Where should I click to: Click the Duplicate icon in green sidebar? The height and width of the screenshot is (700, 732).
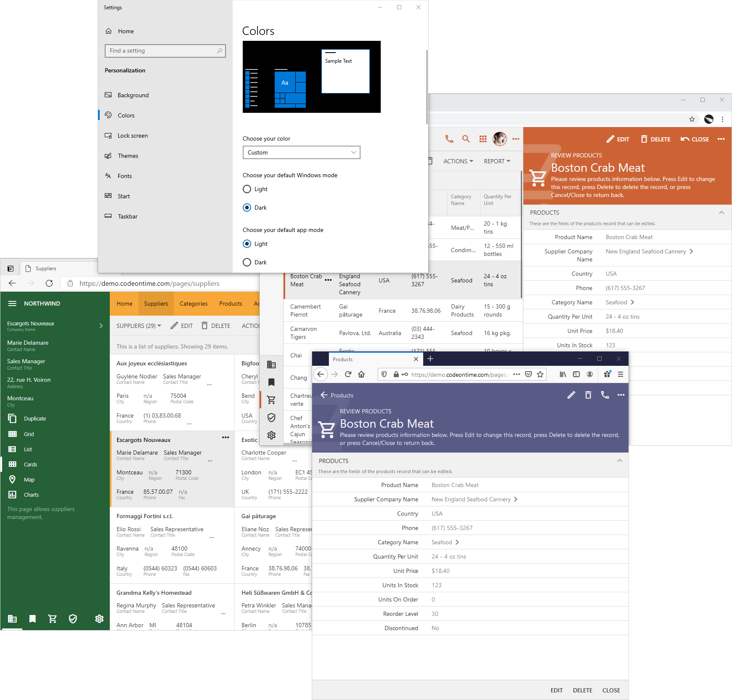[12, 418]
